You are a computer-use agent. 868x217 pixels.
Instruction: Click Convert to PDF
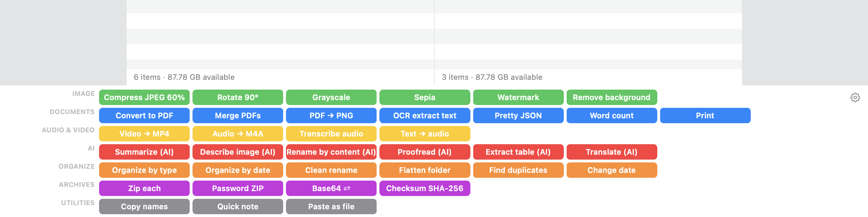pos(144,115)
